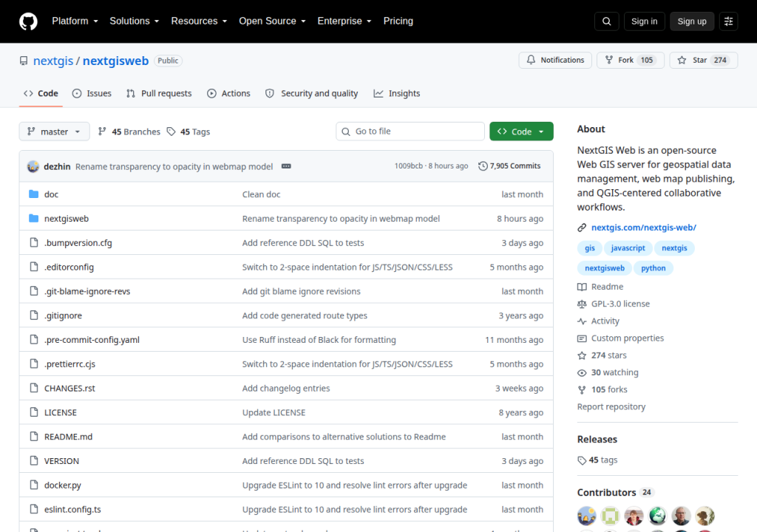Open the GPL-3.0 license link
Screen dimensions: 757x532
(x=614, y=304)
